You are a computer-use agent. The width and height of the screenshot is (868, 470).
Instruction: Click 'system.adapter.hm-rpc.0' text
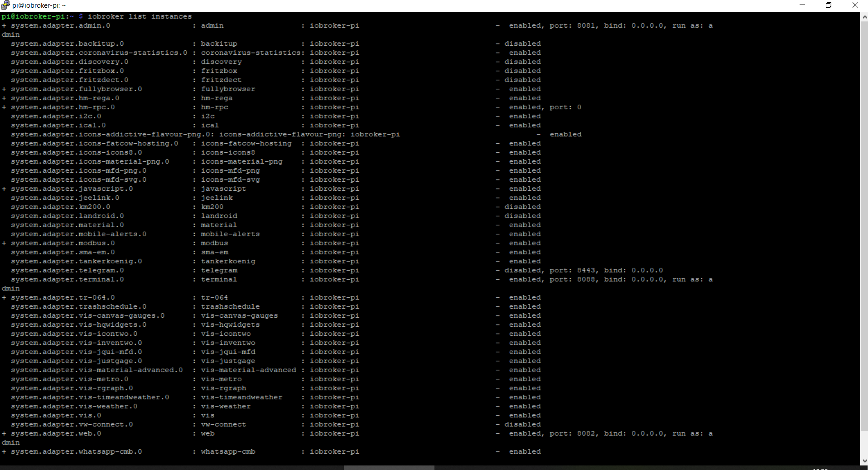pos(63,107)
